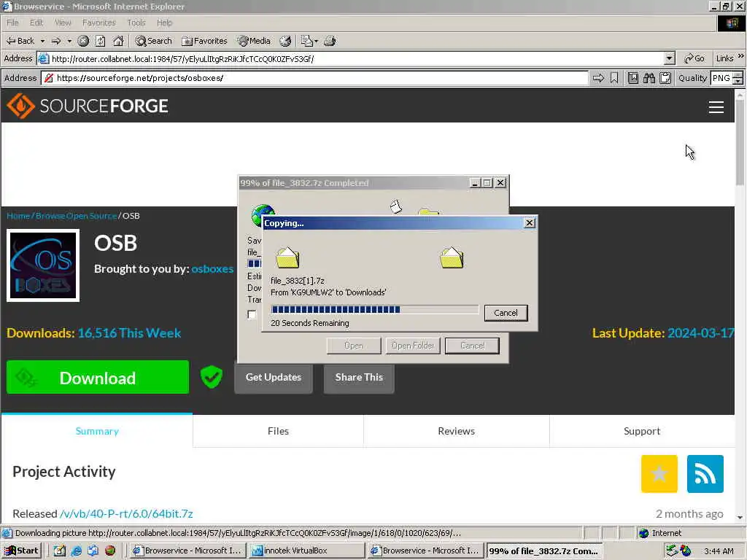Click the History icon in toolbar

285,41
